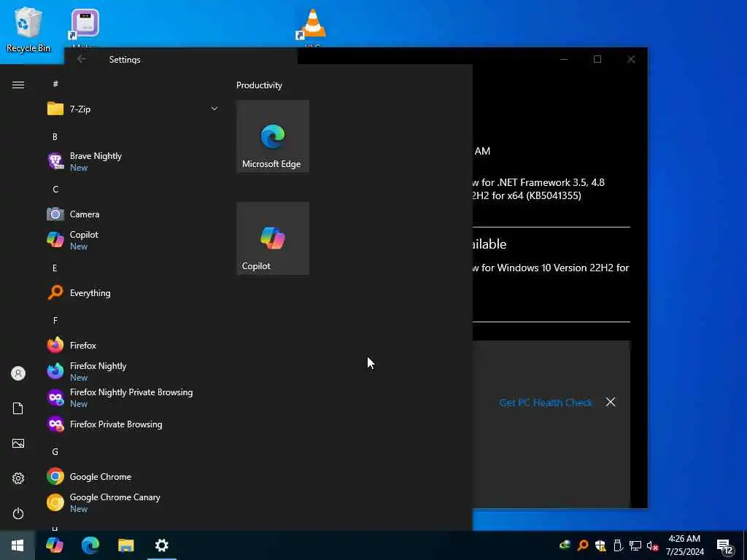Open Windows Security tray icon
Viewport: 747px width, 560px height.
pyautogui.click(x=600, y=545)
